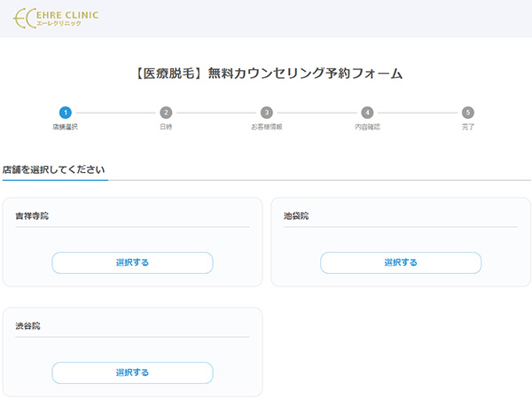Click the step 4 circle indicator
532x400 pixels.
click(367, 113)
